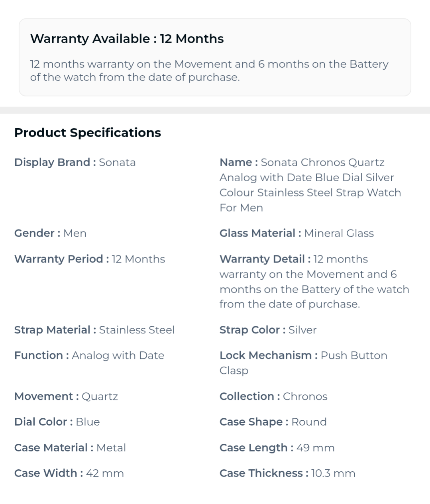Click the Warranty Available 12 Months heading
The image size is (430, 504).
(127, 39)
